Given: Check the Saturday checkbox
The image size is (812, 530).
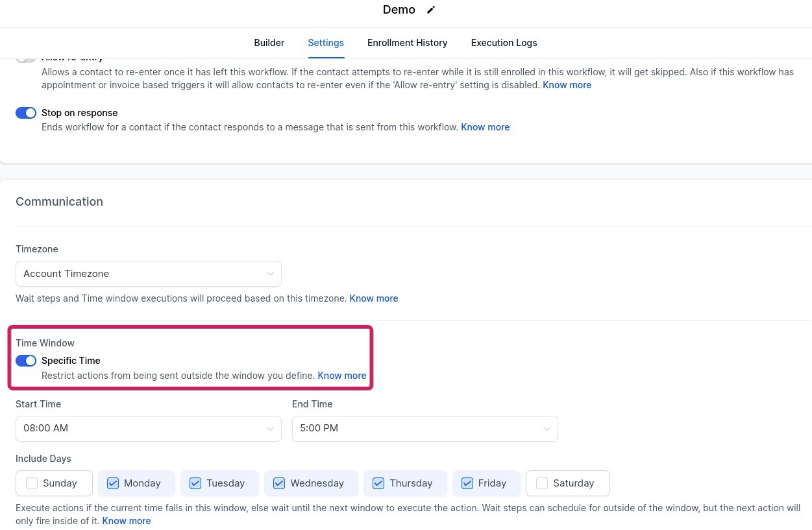Looking at the screenshot, I should click(542, 483).
